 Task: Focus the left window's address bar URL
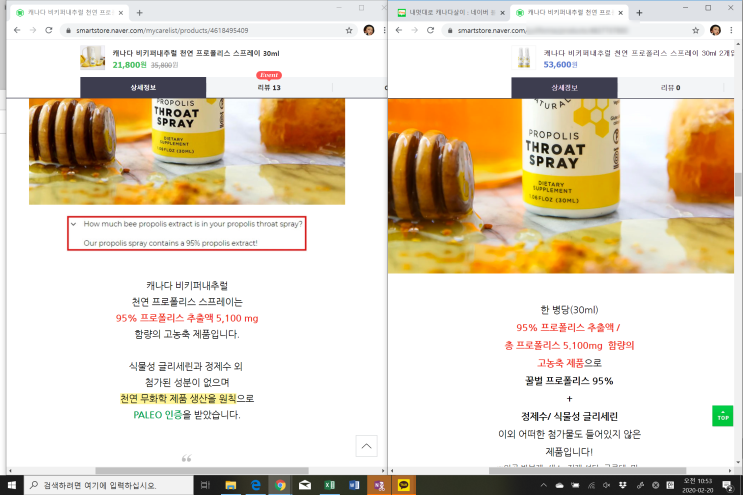pos(162,30)
